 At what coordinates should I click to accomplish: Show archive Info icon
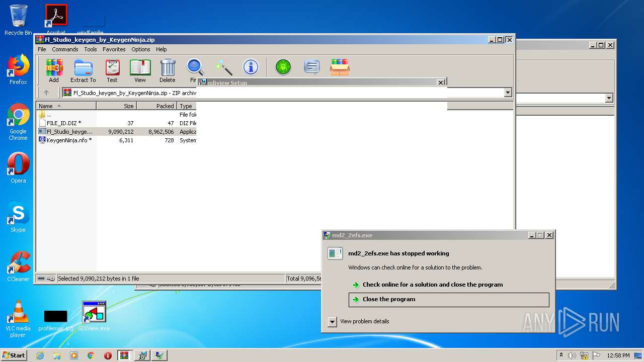point(251,67)
